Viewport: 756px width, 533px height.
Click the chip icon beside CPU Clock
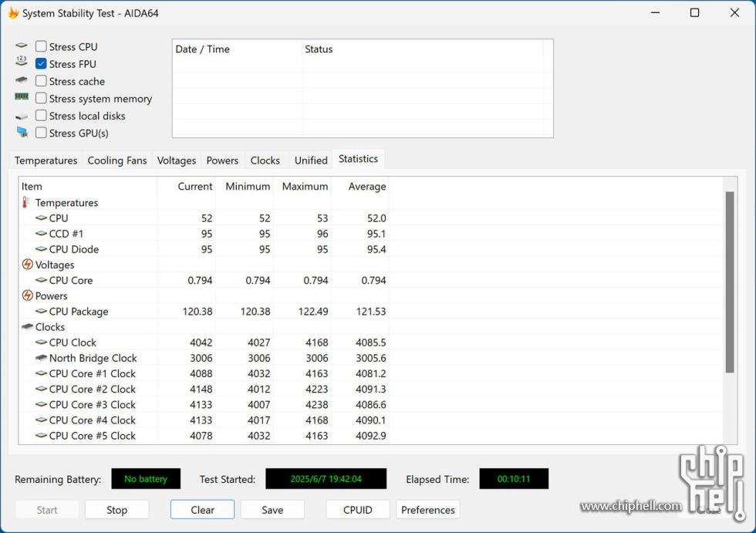pyautogui.click(x=42, y=342)
